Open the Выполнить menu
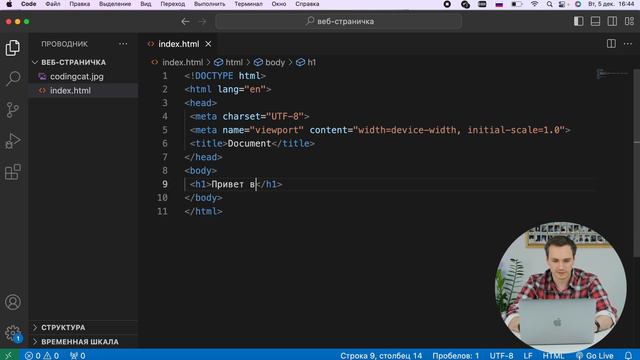Image resolution: width=640 pixels, height=360 pixels. coord(209,4)
